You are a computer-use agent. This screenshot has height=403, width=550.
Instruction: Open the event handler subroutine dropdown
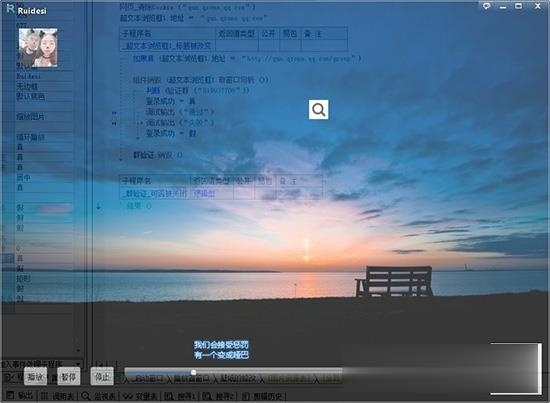(x=41, y=364)
